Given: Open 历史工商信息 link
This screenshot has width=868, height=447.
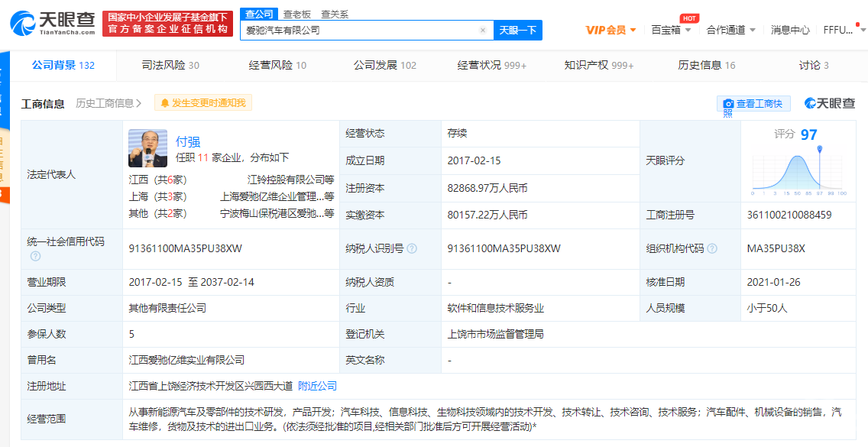Looking at the screenshot, I should pyautogui.click(x=108, y=103).
